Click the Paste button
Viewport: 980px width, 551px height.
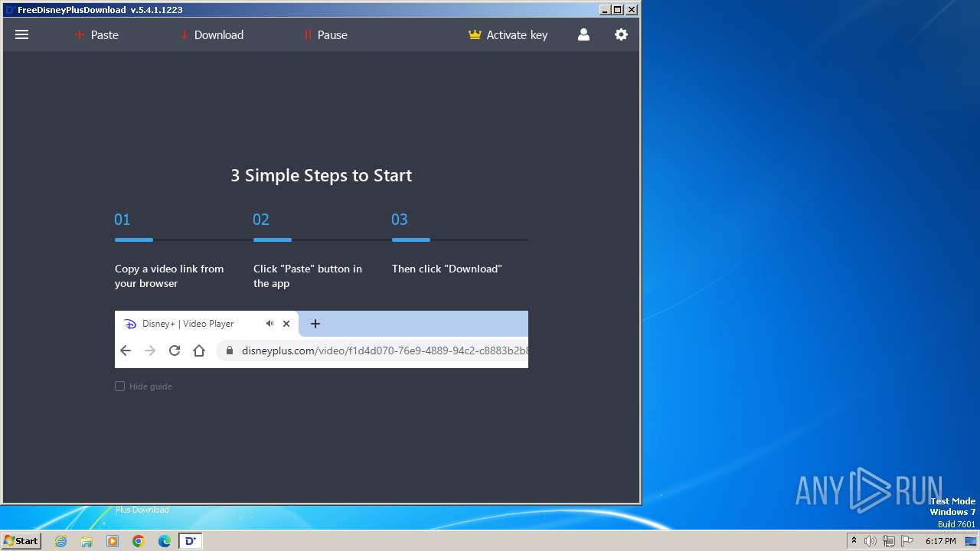click(x=96, y=34)
